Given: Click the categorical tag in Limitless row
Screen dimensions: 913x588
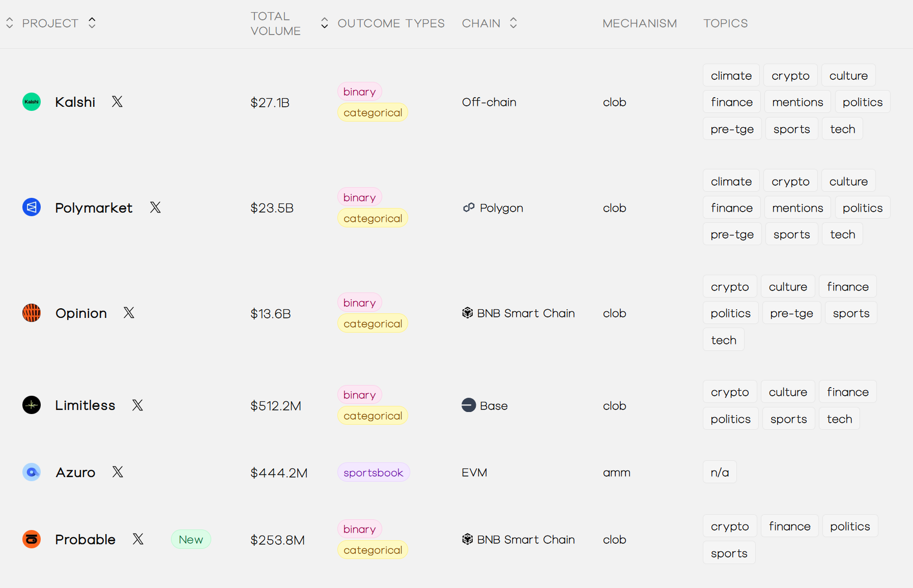Looking at the screenshot, I should pos(373,416).
